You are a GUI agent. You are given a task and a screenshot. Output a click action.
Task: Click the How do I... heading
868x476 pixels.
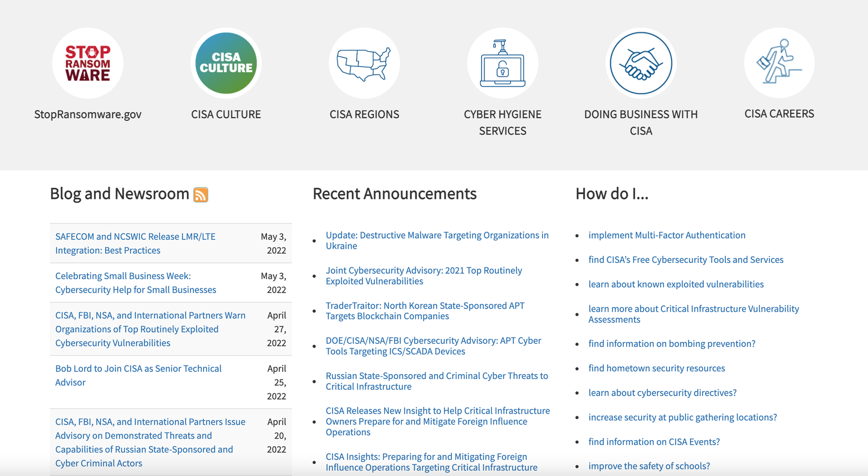click(x=612, y=194)
